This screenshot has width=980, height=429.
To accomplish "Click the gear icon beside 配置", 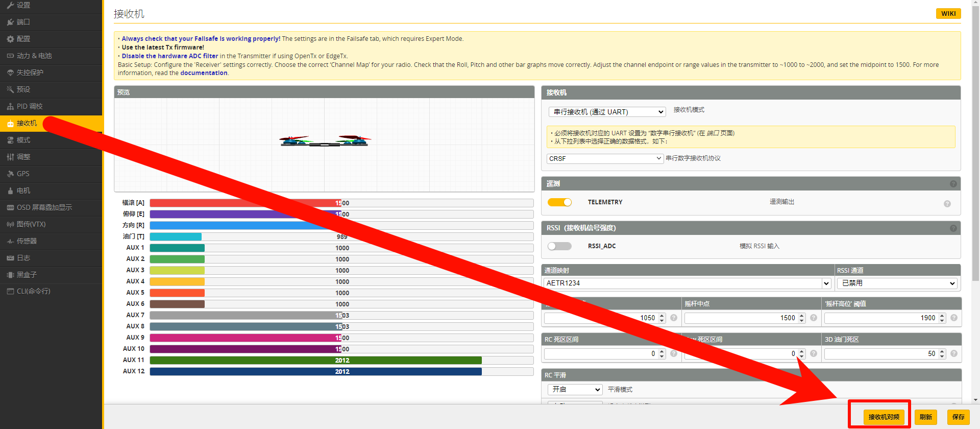I will 10,39.
